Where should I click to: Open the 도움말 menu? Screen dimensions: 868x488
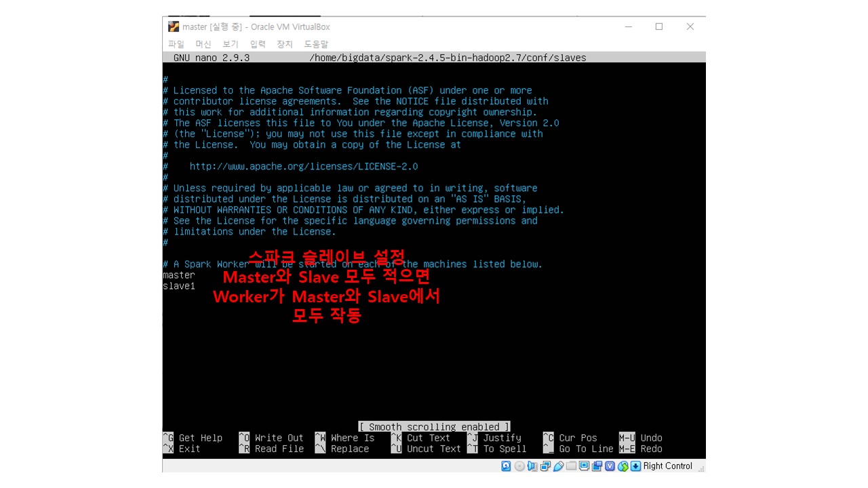tap(316, 44)
